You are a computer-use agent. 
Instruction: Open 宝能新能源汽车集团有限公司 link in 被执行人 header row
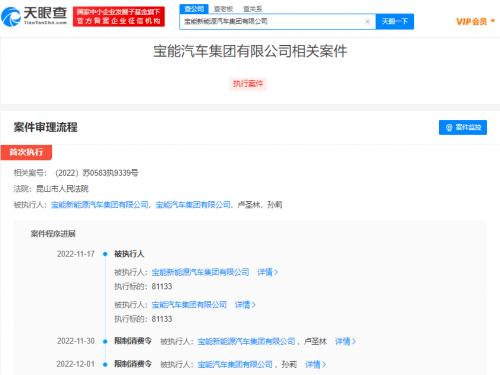point(100,205)
